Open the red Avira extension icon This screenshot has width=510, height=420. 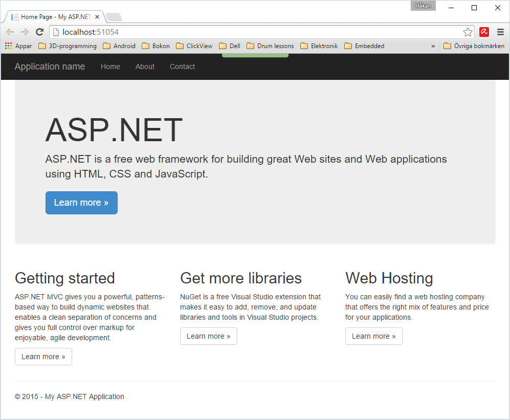tap(484, 32)
